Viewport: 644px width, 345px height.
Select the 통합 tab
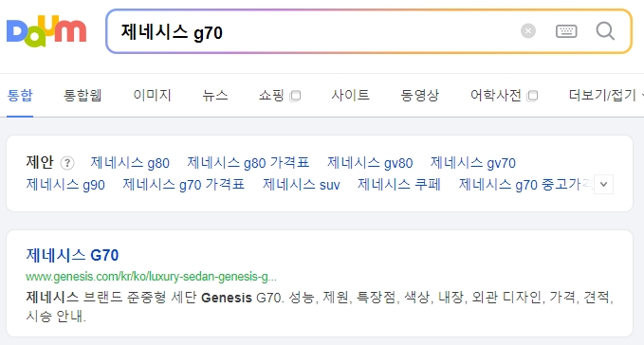(x=20, y=95)
